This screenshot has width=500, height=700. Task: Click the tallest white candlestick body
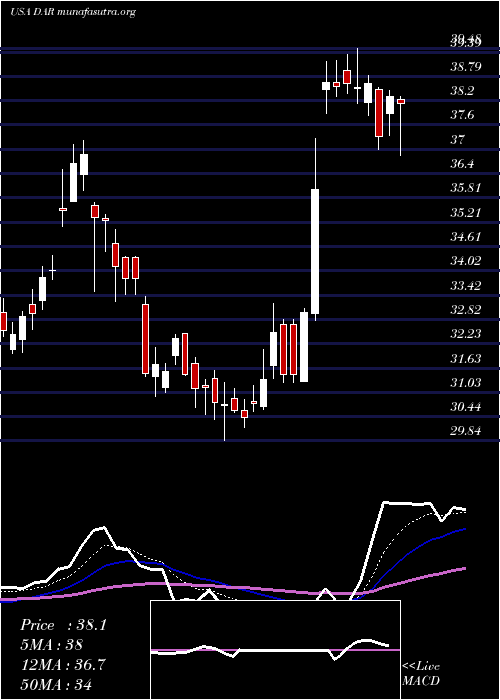point(315,252)
